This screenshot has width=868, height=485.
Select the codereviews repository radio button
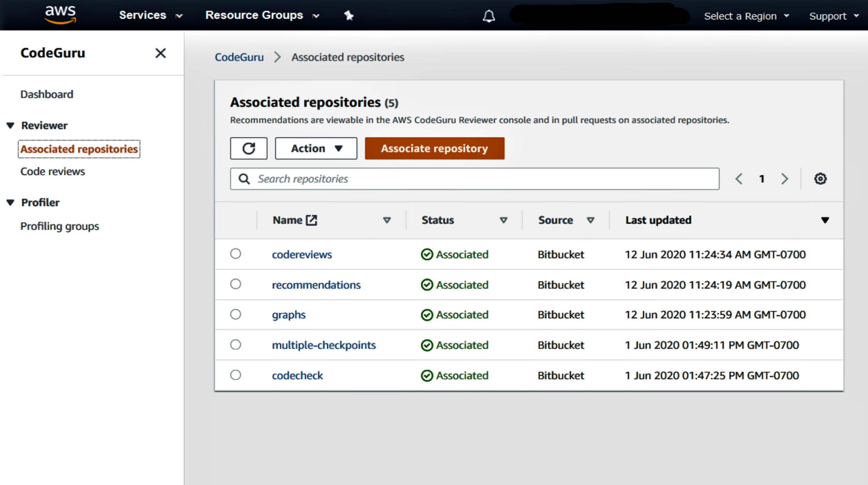coord(235,254)
